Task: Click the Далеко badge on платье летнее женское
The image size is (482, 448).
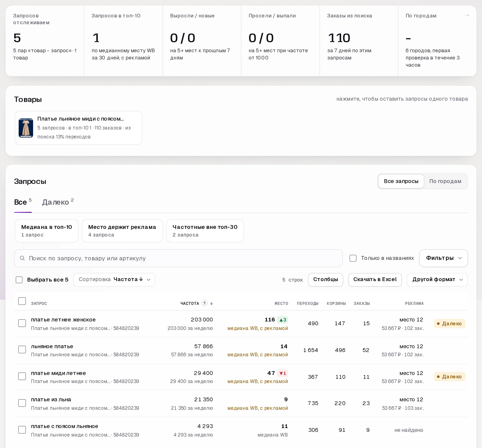Action: click(450, 323)
